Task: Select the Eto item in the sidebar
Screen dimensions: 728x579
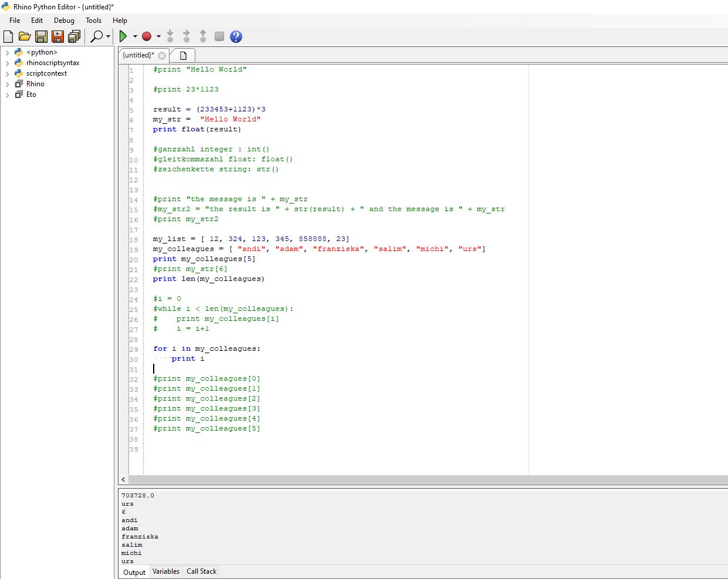Action: [30, 94]
